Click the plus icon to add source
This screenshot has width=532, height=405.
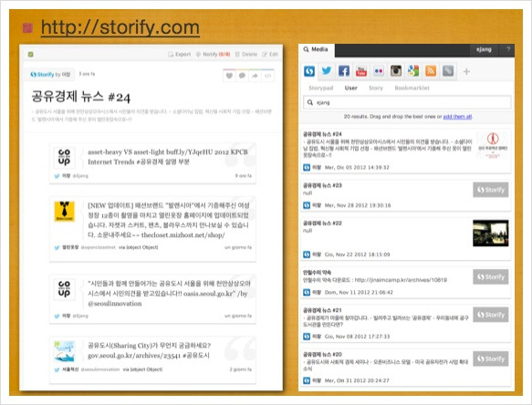pyautogui.click(x=466, y=71)
